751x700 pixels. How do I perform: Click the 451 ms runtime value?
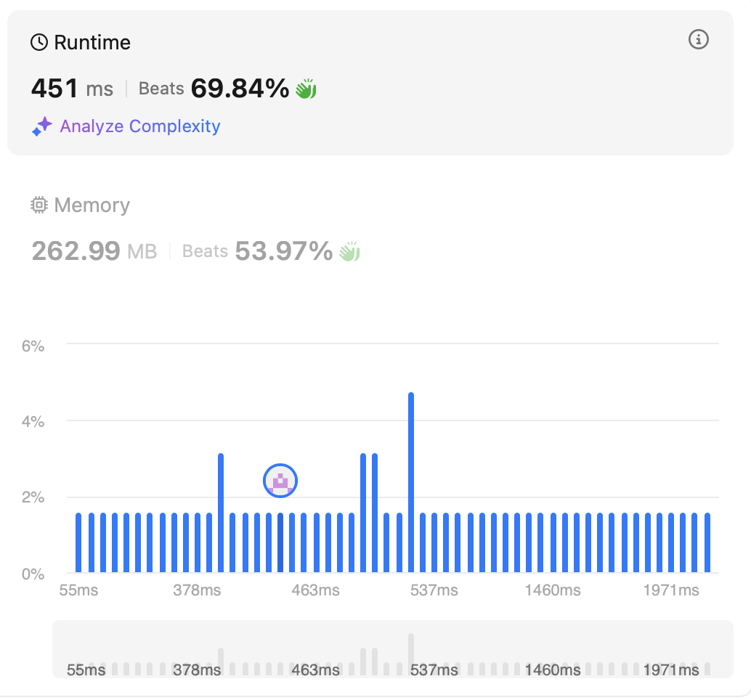pos(72,89)
